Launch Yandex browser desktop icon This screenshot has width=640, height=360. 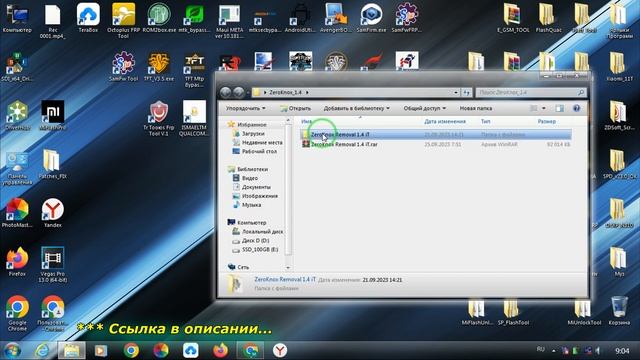(x=53, y=213)
